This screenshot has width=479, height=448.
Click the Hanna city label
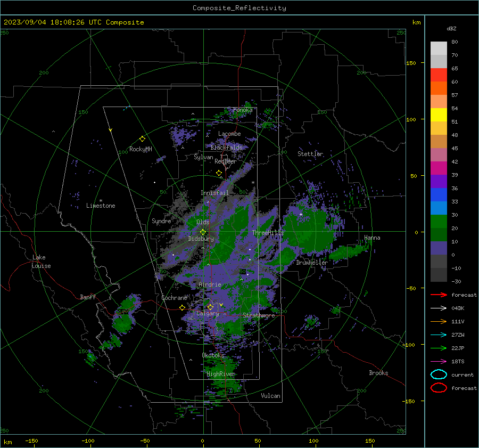372,238
